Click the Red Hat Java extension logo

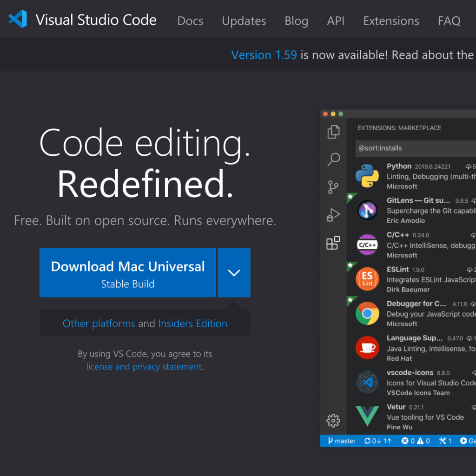tap(367, 348)
